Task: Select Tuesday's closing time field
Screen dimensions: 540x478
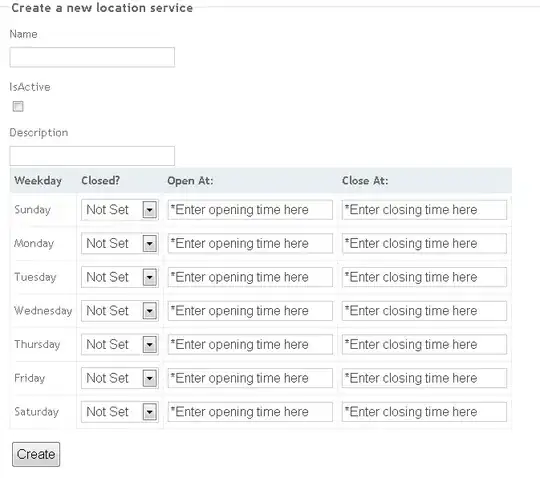Action: (x=424, y=277)
